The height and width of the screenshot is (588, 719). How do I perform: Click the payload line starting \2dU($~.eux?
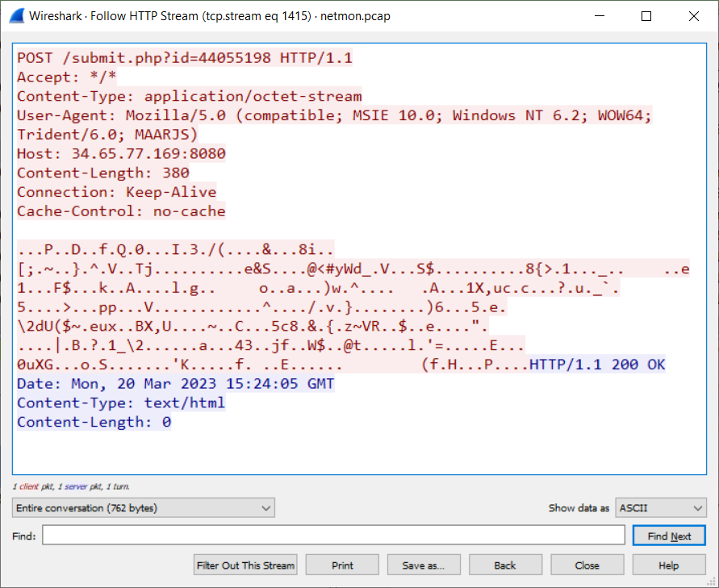click(x=253, y=327)
